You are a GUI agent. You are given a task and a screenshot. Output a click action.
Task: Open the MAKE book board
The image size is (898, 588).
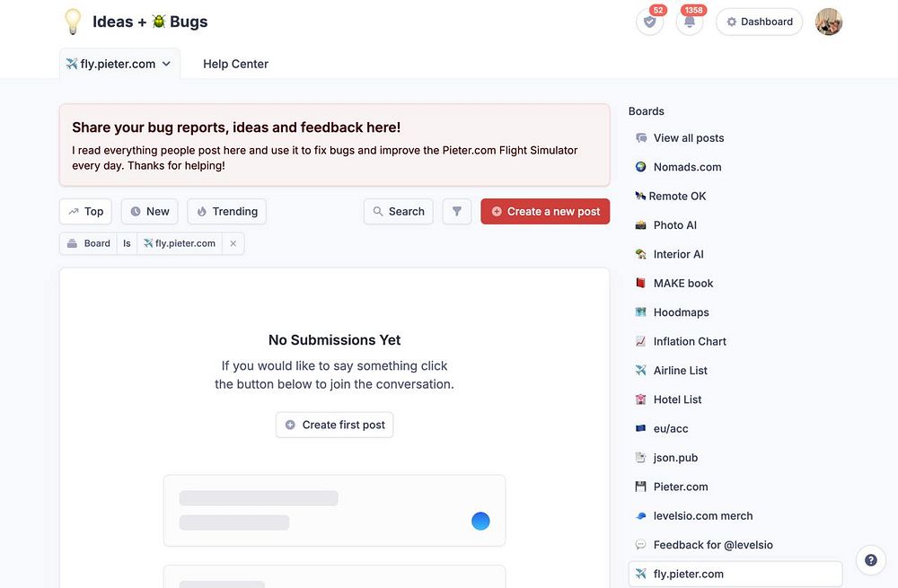tap(735, 284)
